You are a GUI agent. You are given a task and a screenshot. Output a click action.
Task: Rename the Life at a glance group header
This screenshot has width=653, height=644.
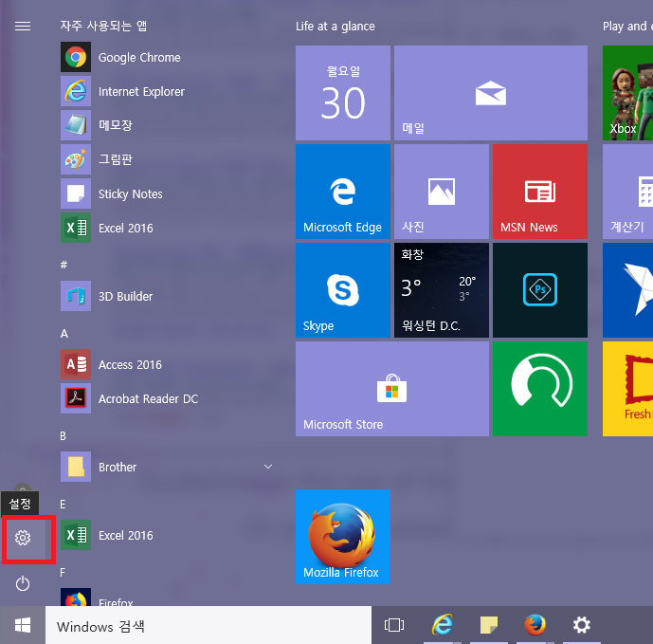pos(336,27)
